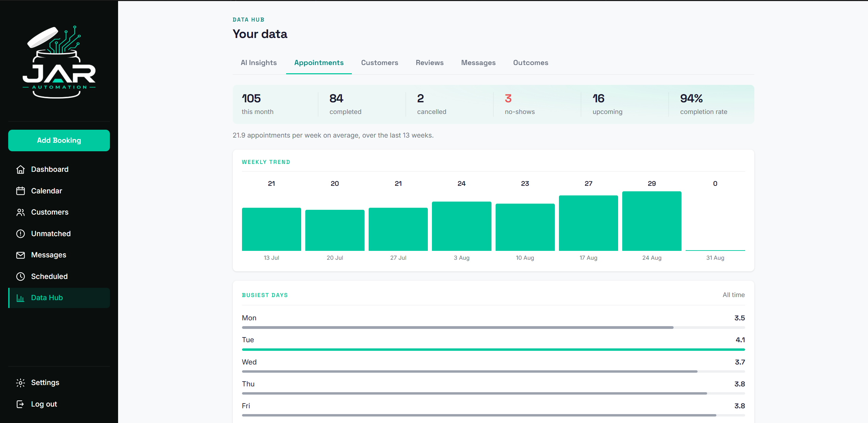Screen dimensions: 868x423
Task: Click the JAR Automation logo
Action: (x=59, y=62)
